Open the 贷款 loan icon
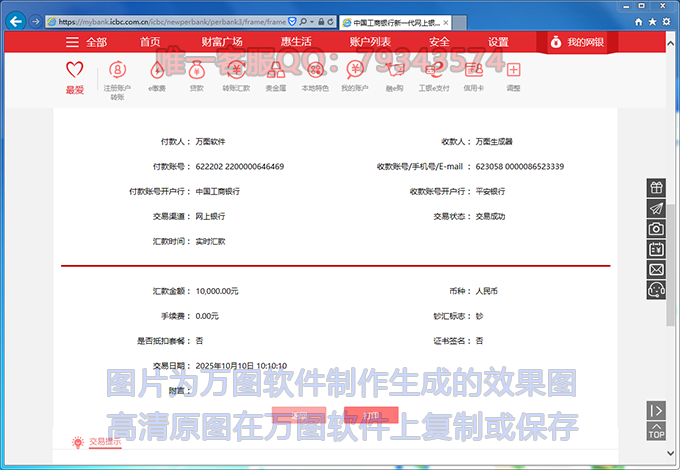 (x=196, y=71)
